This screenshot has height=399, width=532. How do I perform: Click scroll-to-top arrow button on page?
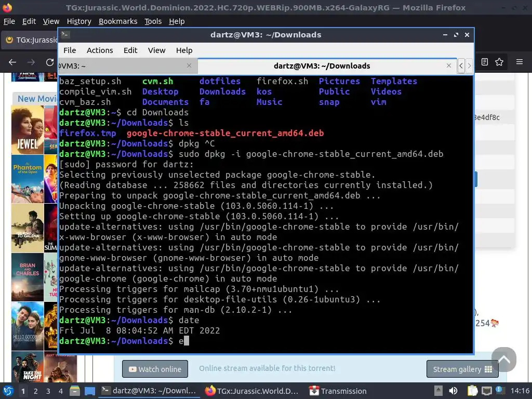tap(504, 360)
